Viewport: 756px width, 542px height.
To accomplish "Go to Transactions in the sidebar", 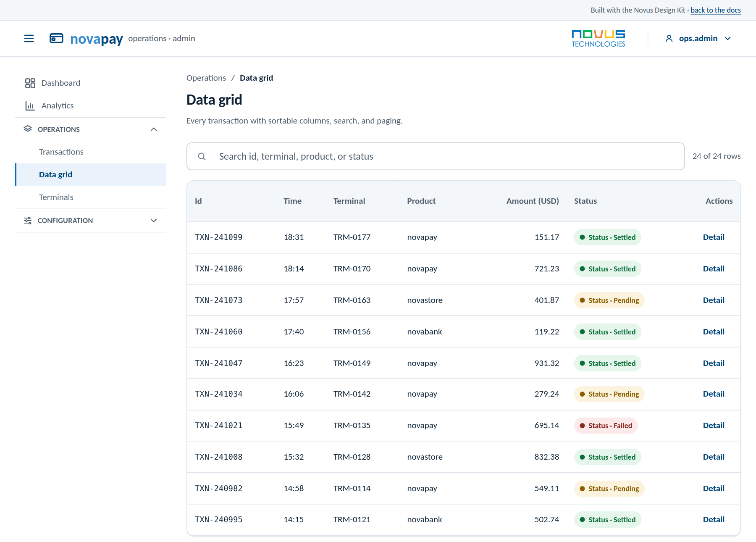I will 91,152.
